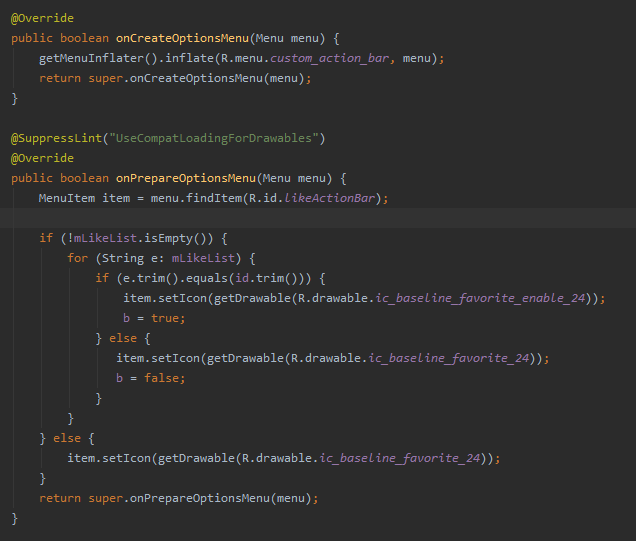The image size is (636, 543).
Task: Click ic_baseline_favorite_enable_24 drawable reference
Action: coord(480,298)
